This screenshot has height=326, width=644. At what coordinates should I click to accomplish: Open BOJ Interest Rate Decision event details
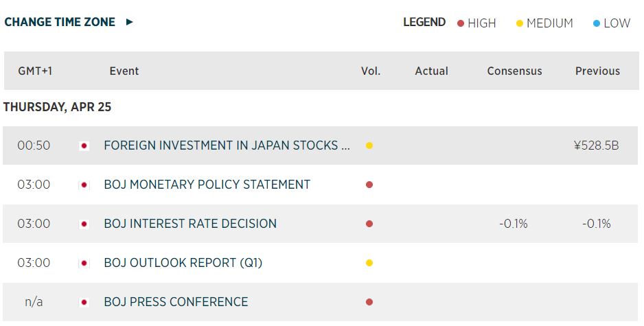(190, 224)
